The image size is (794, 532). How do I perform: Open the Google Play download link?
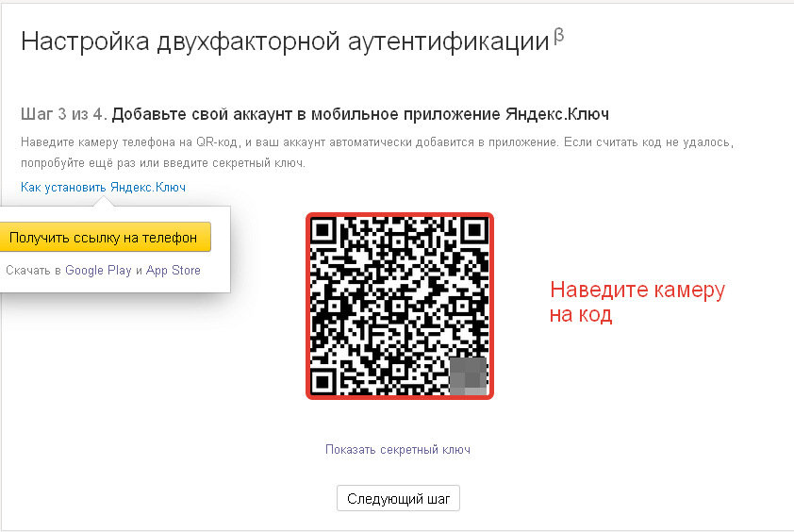pos(98,271)
